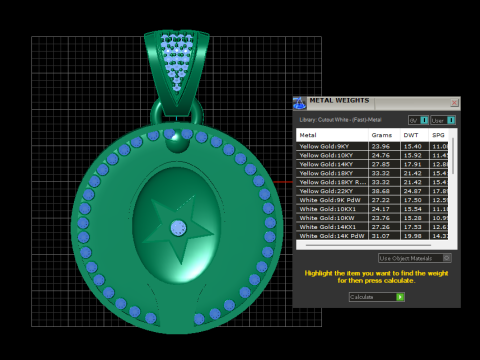Viewport: 480px width, 360px height.
Task: Select the Yellow Gold:9KY row
Action: pos(372,146)
